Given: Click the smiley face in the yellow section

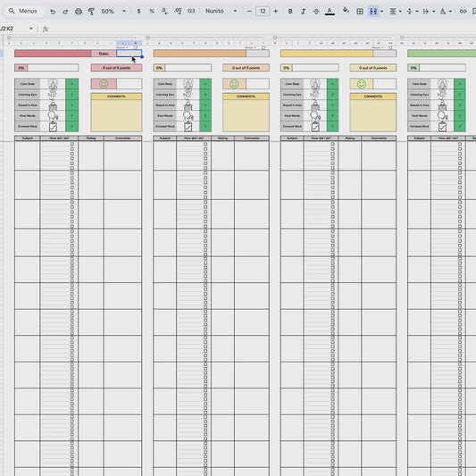Looking at the screenshot, I should click(362, 84).
